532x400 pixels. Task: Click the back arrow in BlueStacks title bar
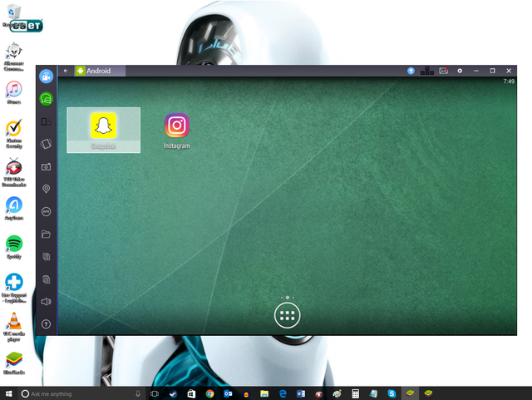click(x=66, y=71)
